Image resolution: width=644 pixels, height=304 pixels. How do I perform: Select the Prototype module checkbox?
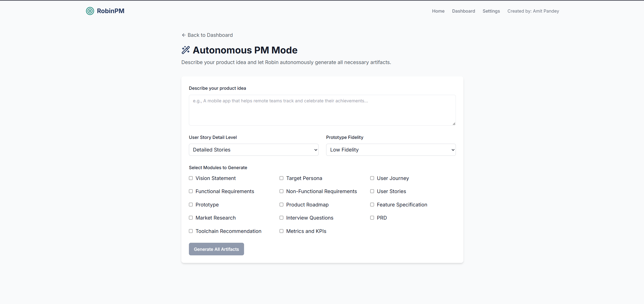pos(191,205)
